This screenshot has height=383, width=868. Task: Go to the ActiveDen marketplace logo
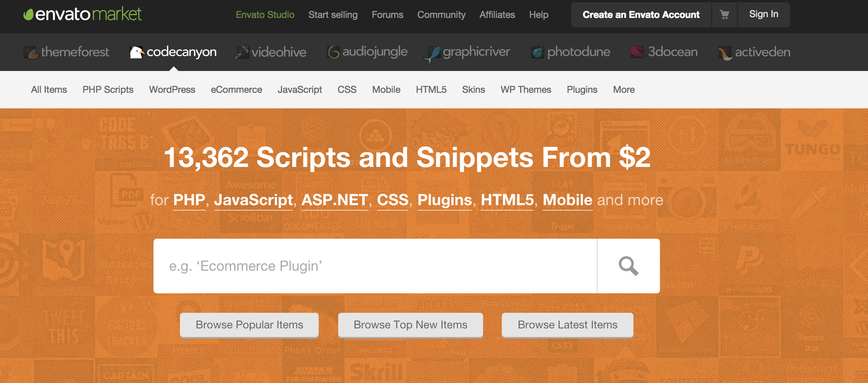coord(754,52)
